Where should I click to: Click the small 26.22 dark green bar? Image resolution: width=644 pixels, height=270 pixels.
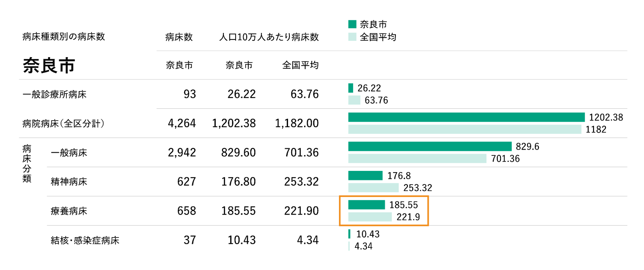point(351,88)
